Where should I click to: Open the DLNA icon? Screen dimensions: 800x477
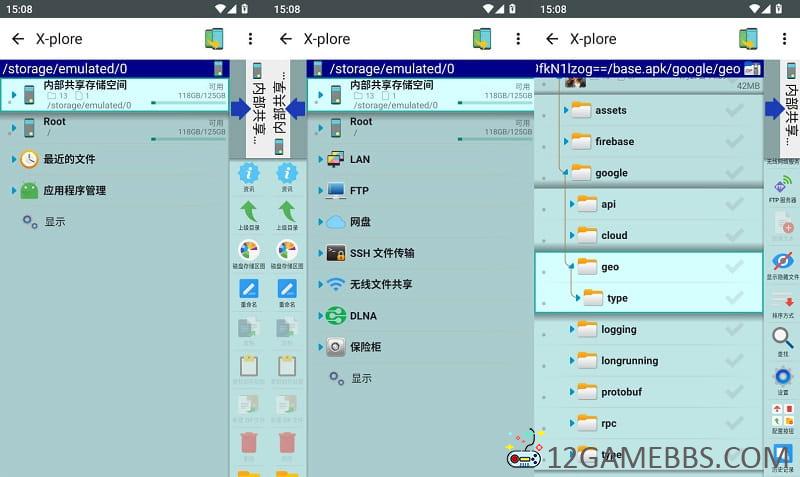click(x=335, y=316)
